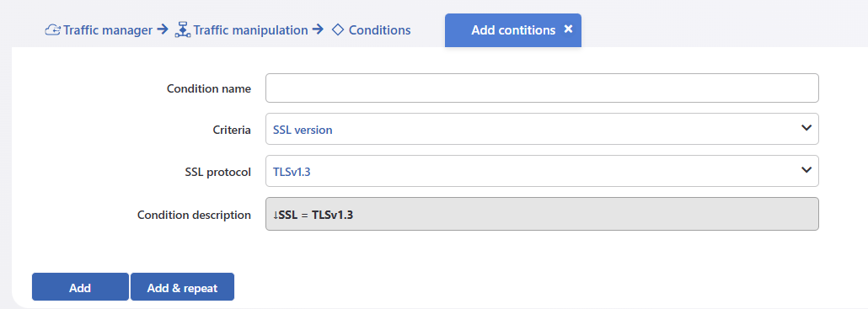Close the Add contitions tab

point(568,29)
